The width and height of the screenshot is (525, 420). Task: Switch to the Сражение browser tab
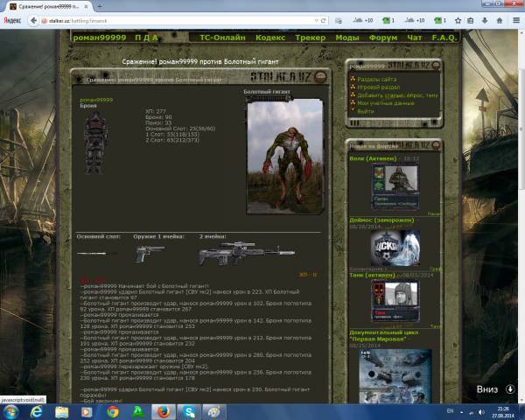(47, 6)
